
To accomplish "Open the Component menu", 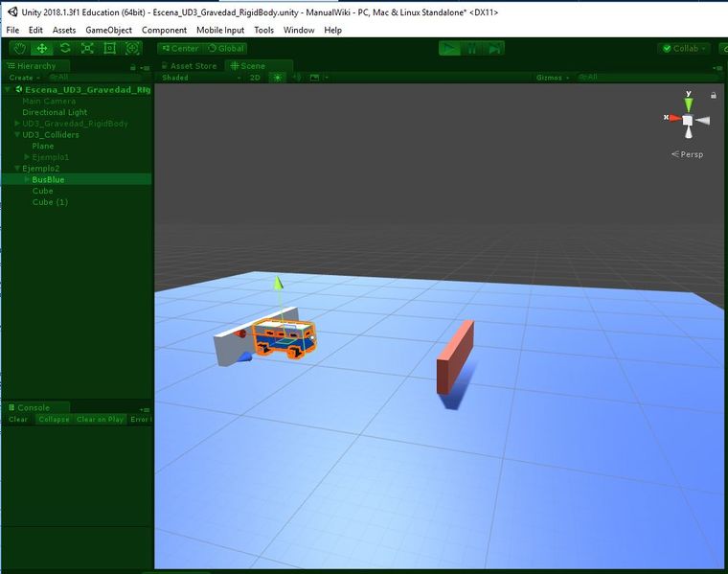I will pos(164,31).
